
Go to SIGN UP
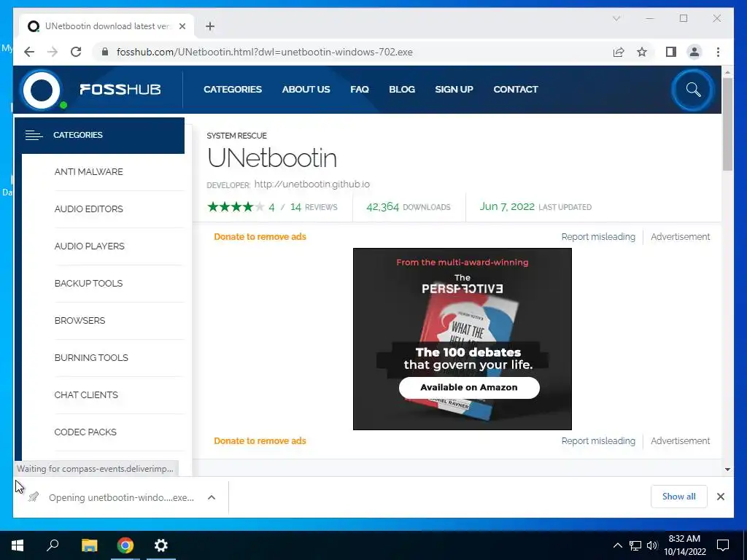coord(454,90)
